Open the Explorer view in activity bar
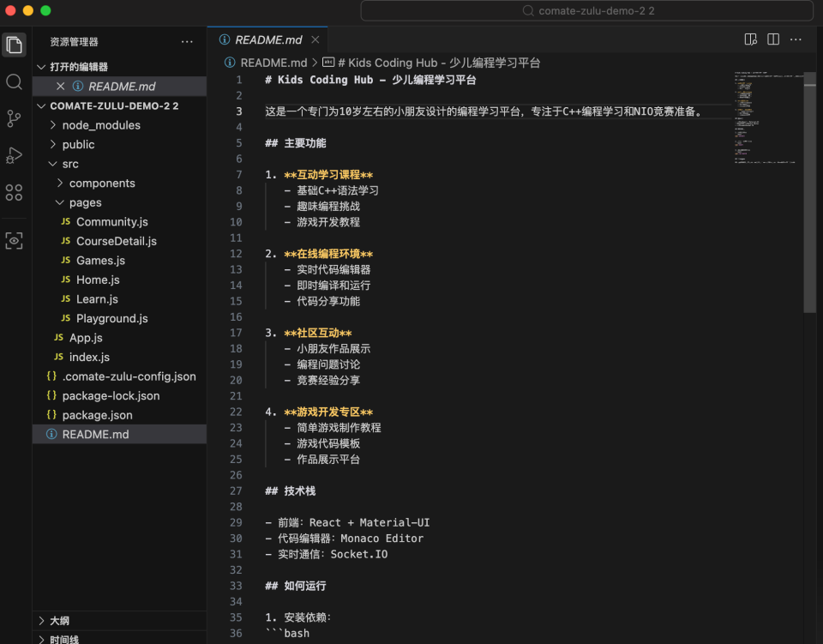The width and height of the screenshot is (823, 644). pos(15,45)
